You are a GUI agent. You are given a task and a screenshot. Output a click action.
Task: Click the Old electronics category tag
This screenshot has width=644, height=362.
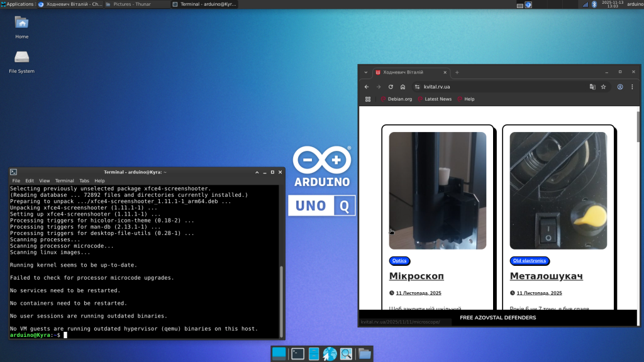530,261
